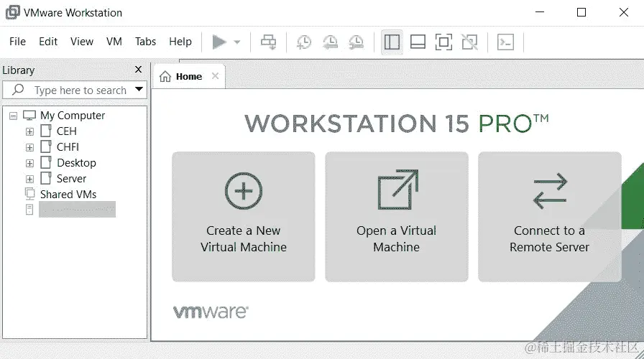Select the CEH folder item
Screen dimensions: 644x359
(x=67, y=131)
